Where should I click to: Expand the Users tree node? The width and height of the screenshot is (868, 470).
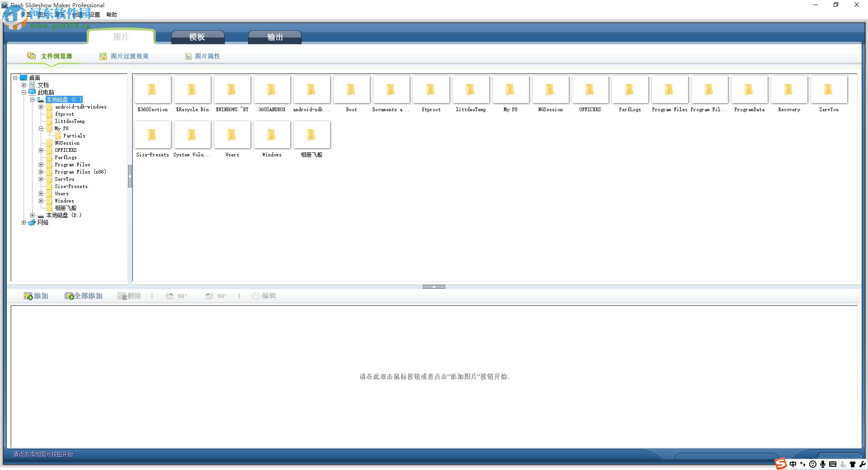41,193
